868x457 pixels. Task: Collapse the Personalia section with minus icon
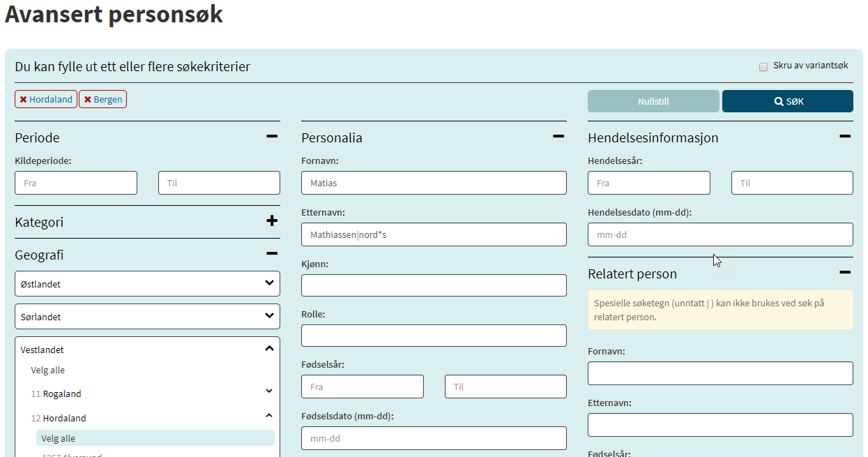click(x=558, y=137)
